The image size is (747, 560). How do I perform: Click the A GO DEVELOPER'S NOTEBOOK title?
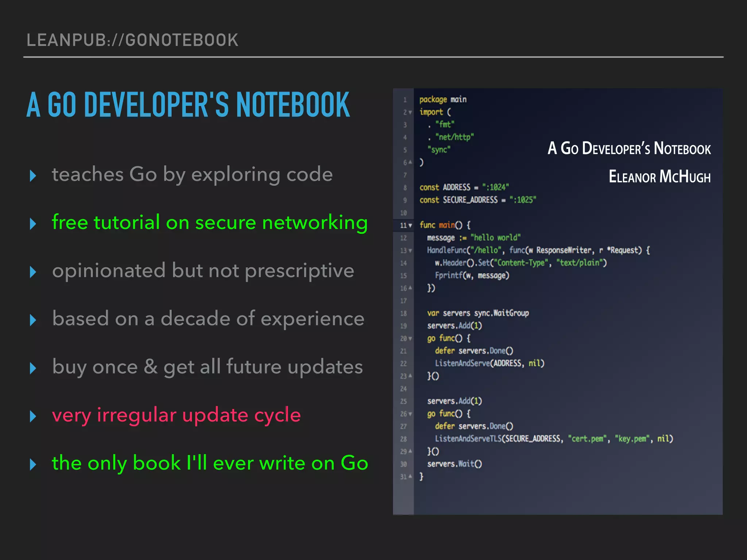point(188,105)
